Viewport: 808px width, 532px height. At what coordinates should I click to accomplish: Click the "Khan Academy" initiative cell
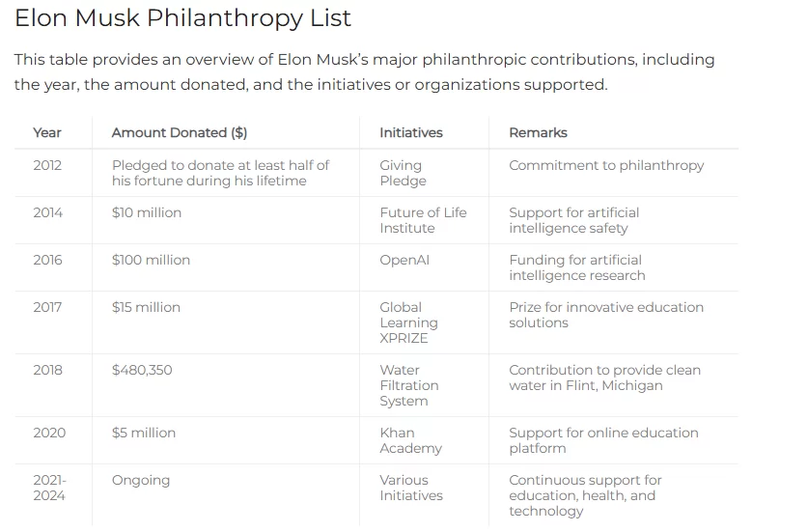(410, 440)
